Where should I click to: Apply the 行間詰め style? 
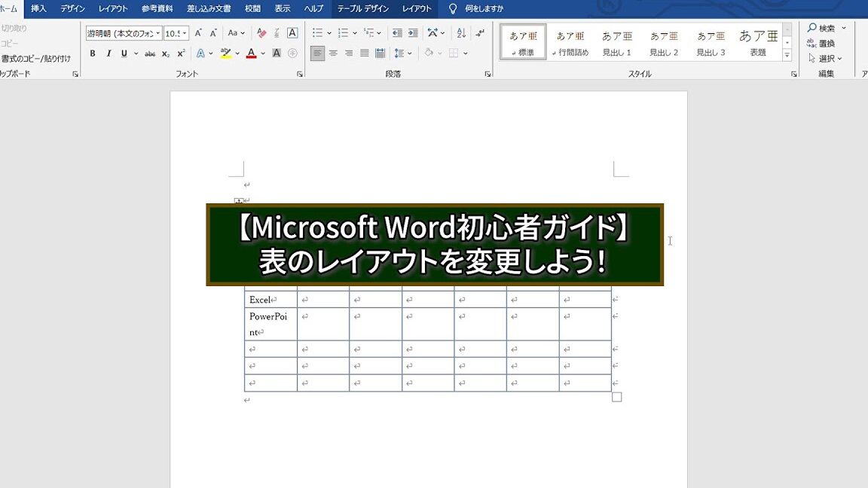pyautogui.click(x=570, y=42)
